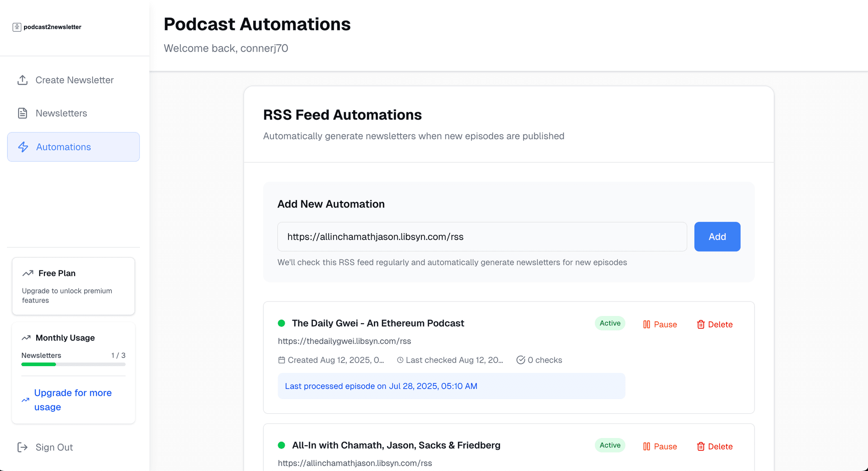Click the pause icon for All-In podcast
Screen dimensions: 868x471
click(x=646, y=447)
